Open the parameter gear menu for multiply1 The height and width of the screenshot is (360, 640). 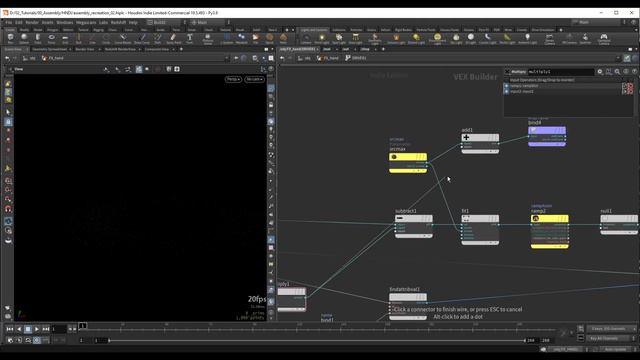click(600, 72)
